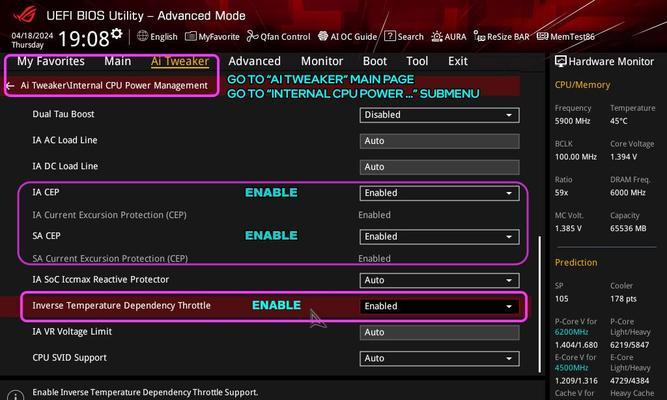Open the My Favorites tab
The height and width of the screenshot is (400, 667).
click(x=51, y=61)
